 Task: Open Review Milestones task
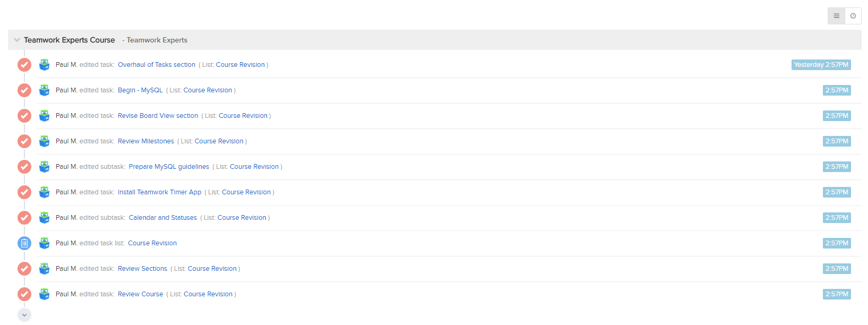[x=146, y=141]
